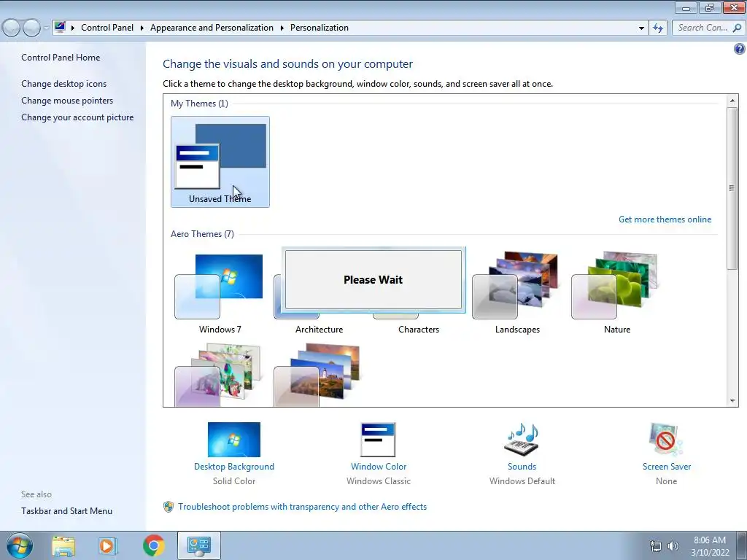This screenshot has height=560, width=747.
Task: Open the Screen Saver settings icon
Action: point(666,440)
